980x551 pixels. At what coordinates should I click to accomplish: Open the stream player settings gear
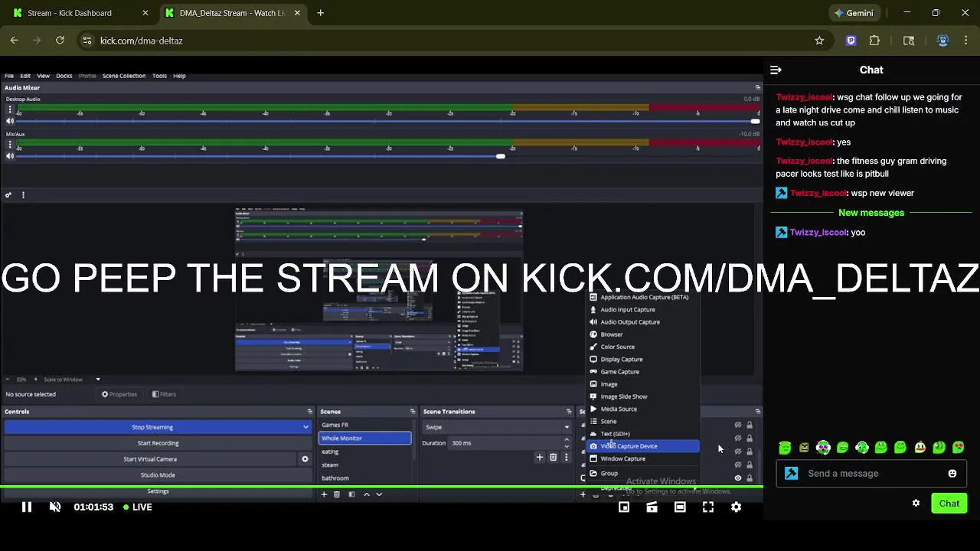pos(736,507)
